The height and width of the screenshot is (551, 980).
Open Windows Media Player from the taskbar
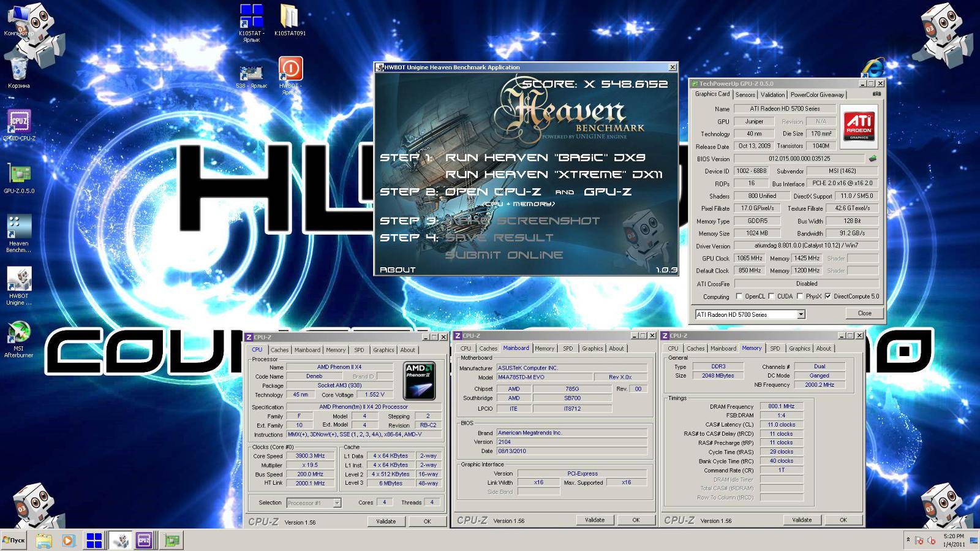[x=68, y=540]
